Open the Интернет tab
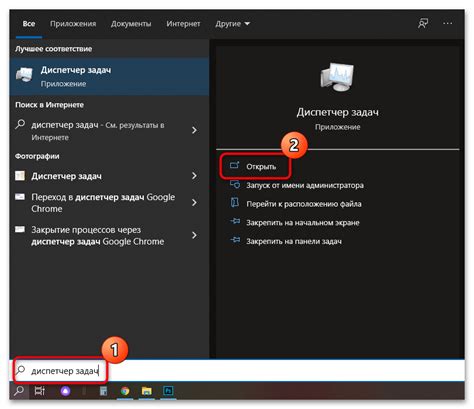The height and width of the screenshot is (409, 474). [x=183, y=24]
